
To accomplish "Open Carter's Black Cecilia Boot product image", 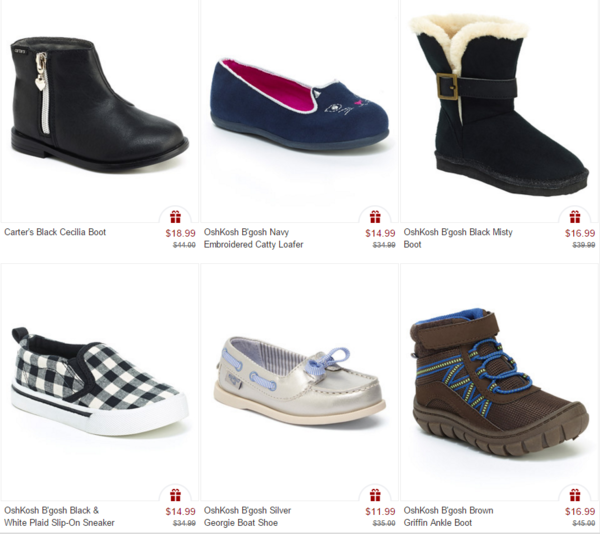I will coord(99,105).
